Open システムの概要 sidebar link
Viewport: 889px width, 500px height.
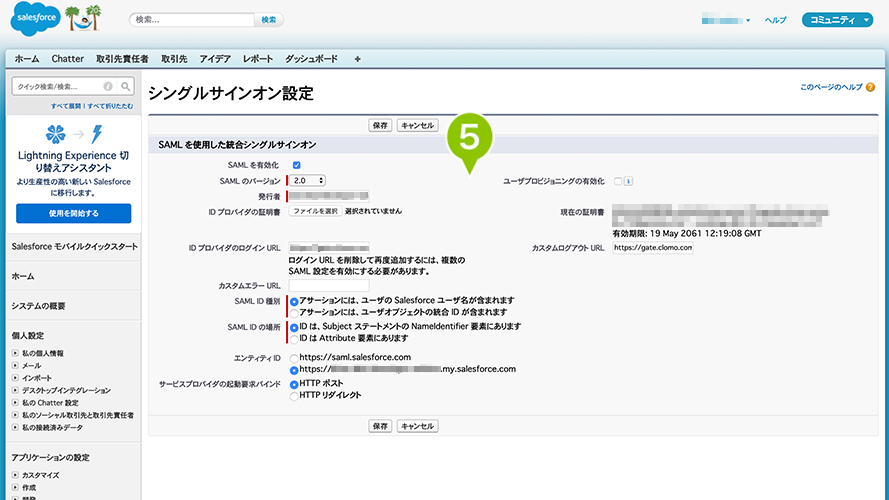38,306
